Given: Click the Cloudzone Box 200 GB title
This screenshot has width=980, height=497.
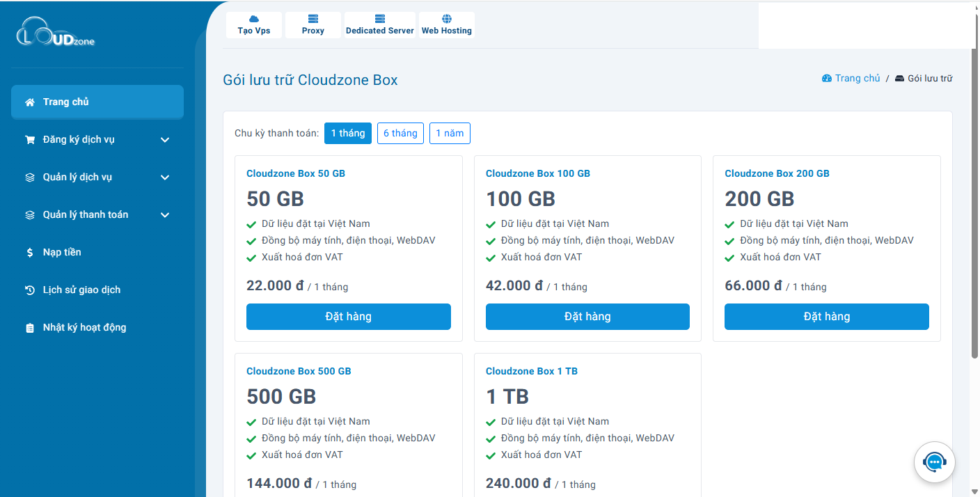Looking at the screenshot, I should (777, 173).
